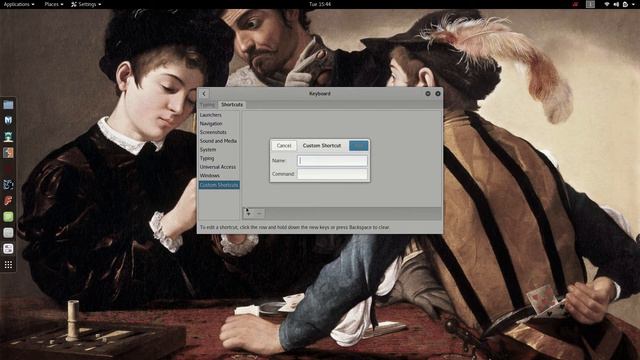This screenshot has width=640, height=360.
Task: Close the Keyboard window
Action: coord(438,93)
